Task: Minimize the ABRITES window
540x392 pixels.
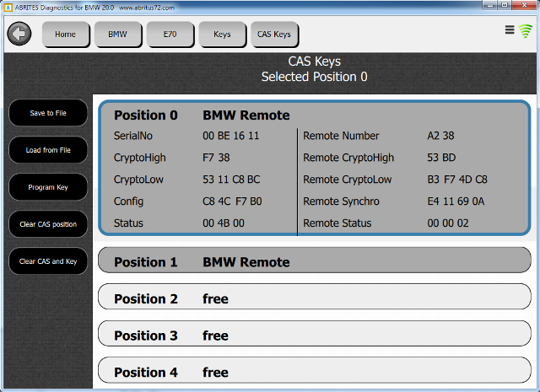Action: (x=490, y=5)
